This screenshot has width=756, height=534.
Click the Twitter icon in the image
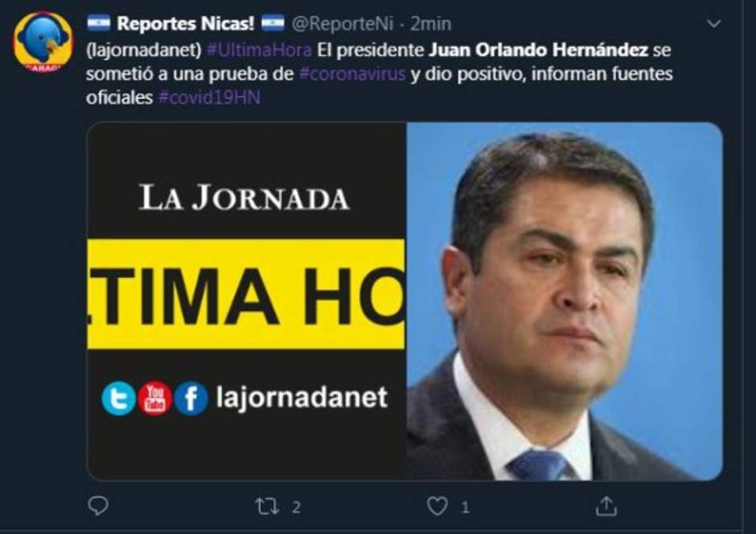(x=119, y=398)
